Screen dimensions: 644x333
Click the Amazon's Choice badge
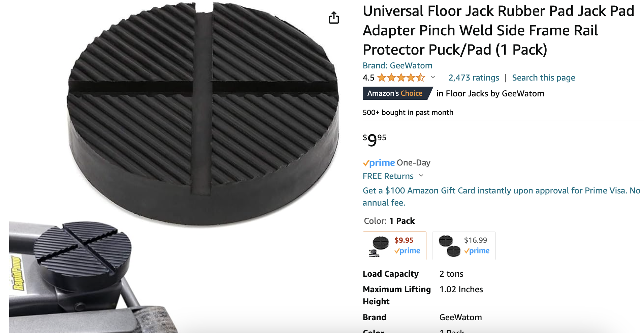click(397, 93)
